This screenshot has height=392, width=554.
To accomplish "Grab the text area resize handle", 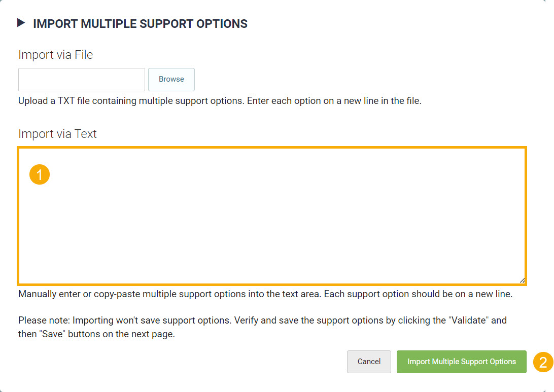I will [x=522, y=280].
